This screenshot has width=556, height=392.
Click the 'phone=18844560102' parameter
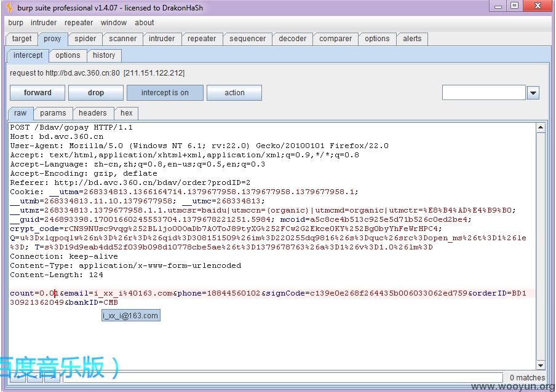click(x=219, y=293)
